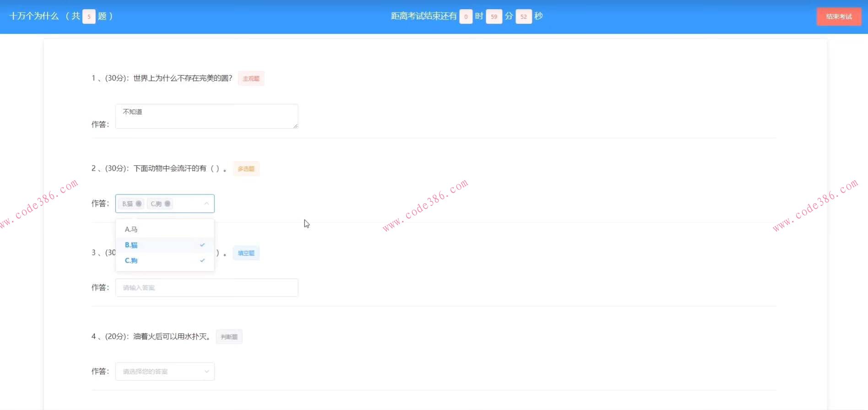The image size is (868, 410).
Task: Click the 距离考试结束还有 countdown label
Action: [424, 16]
